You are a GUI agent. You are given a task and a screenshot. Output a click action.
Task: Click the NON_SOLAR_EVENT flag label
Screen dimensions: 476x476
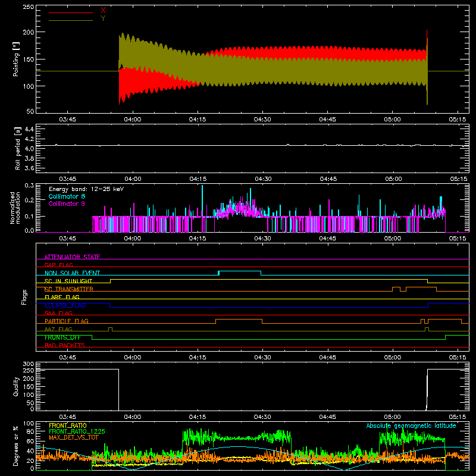click(x=72, y=273)
